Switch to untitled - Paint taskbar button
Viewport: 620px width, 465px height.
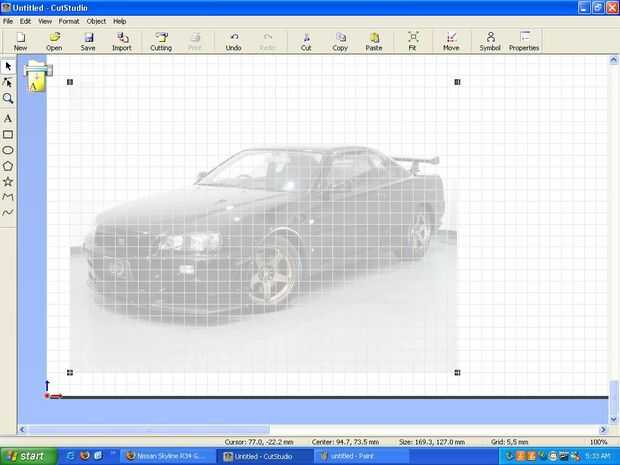click(361, 456)
